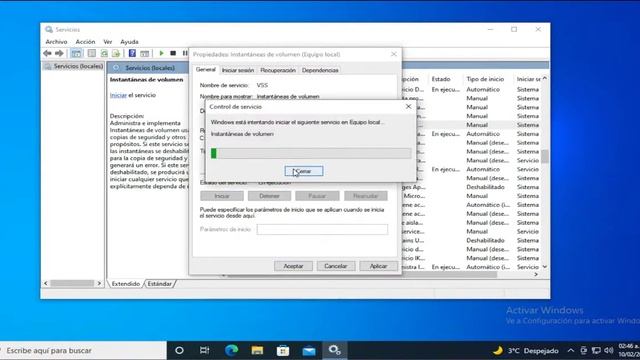Select the Estándar view tab
The height and width of the screenshot is (360, 640).
click(160, 284)
